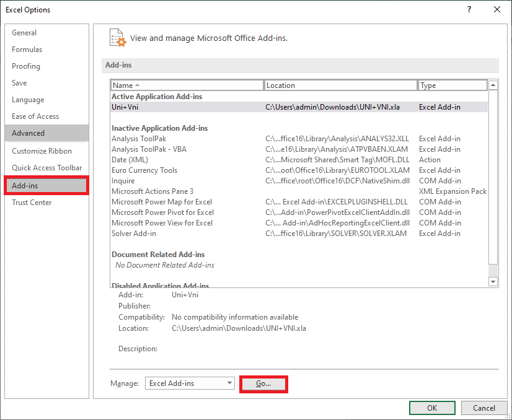Open Trust Center settings

coord(46,203)
